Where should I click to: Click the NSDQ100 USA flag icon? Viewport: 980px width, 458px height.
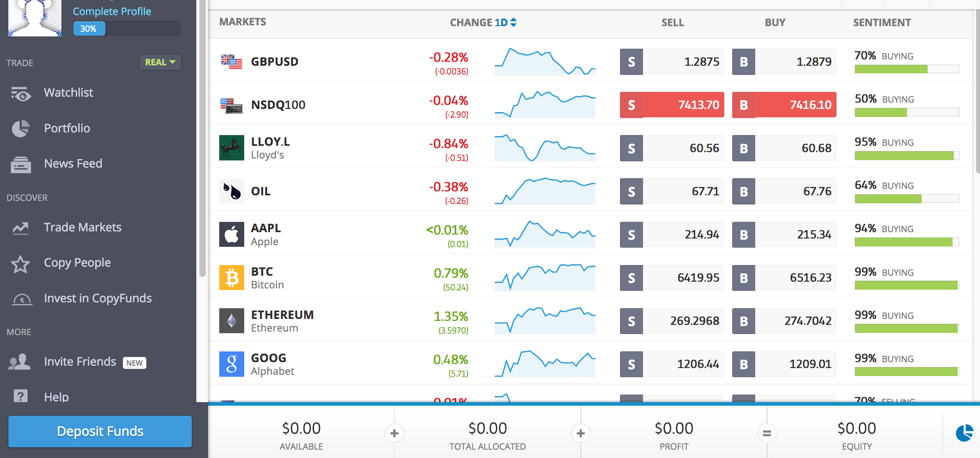click(x=232, y=105)
